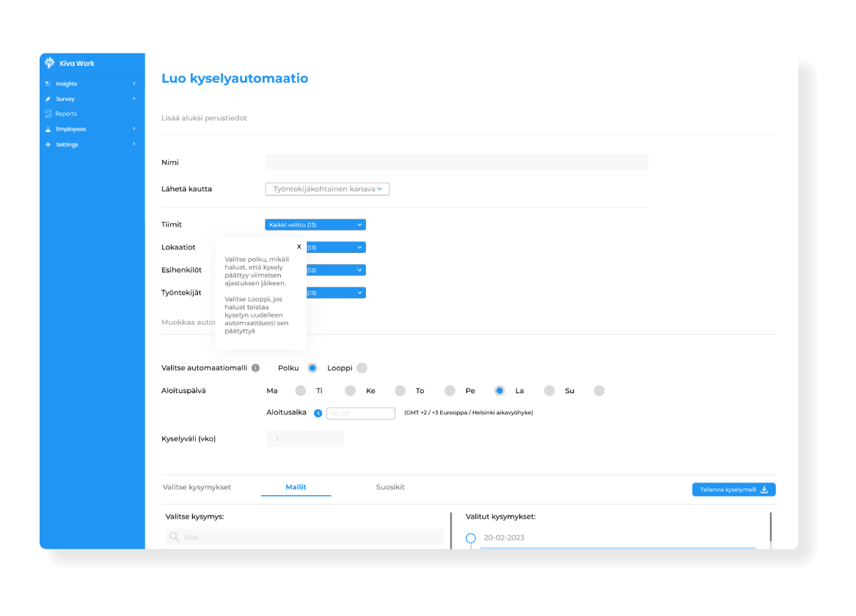Click the Employees person icon
Image resolution: width=856 pixels, height=616 pixels.
pyautogui.click(x=48, y=129)
